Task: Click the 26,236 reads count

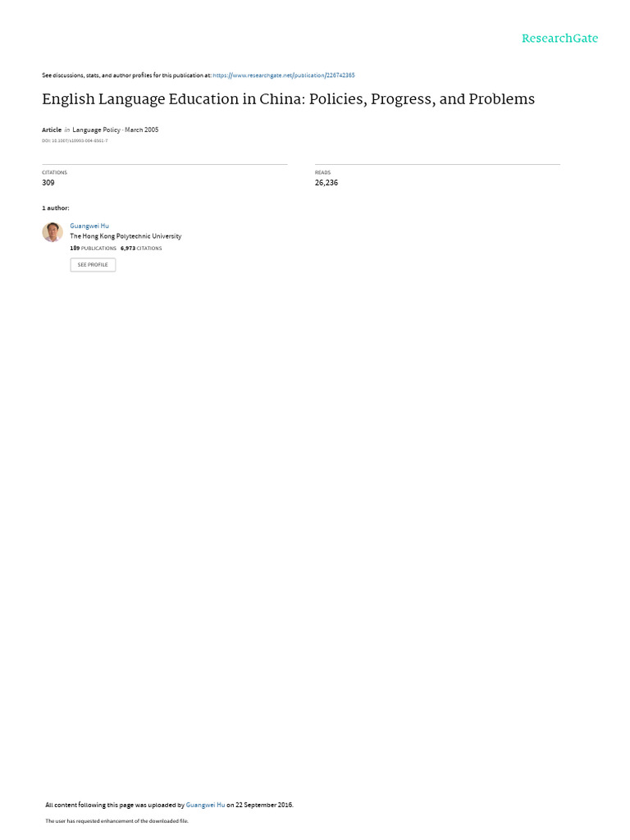Action: (326, 183)
